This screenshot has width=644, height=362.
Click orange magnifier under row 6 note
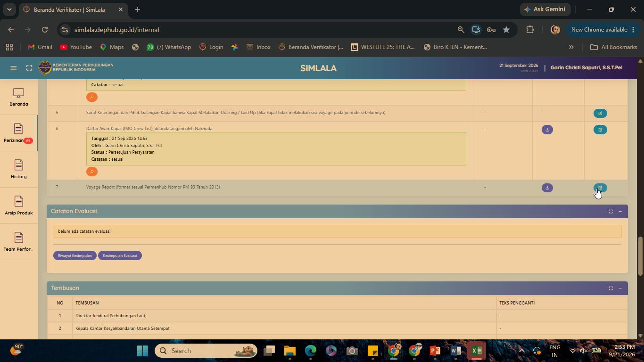coord(92,172)
